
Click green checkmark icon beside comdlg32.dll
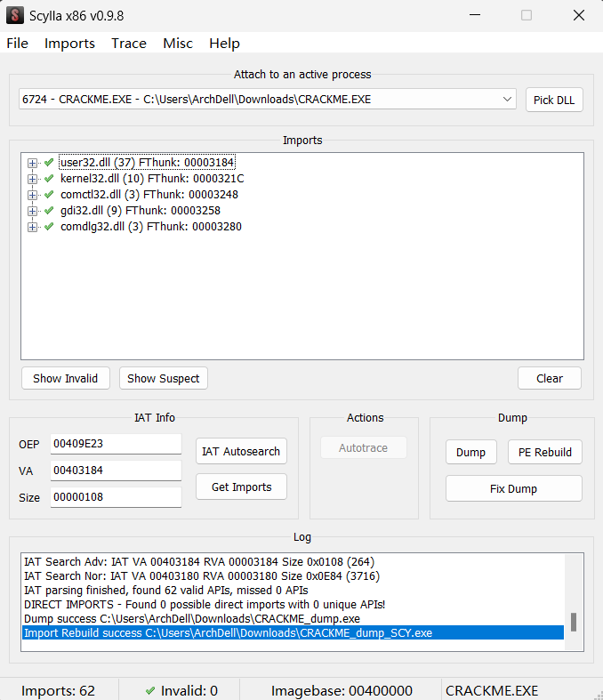(x=49, y=227)
